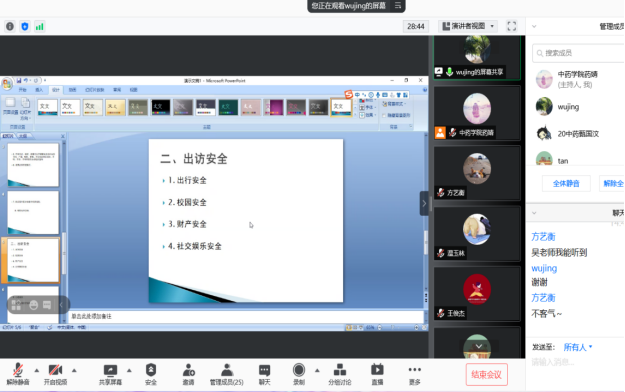Click the 邀请 invite icon

(x=188, y=370)
